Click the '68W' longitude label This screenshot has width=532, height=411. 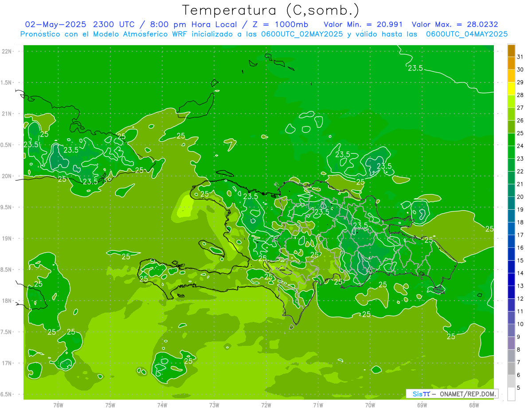point(474,405)
